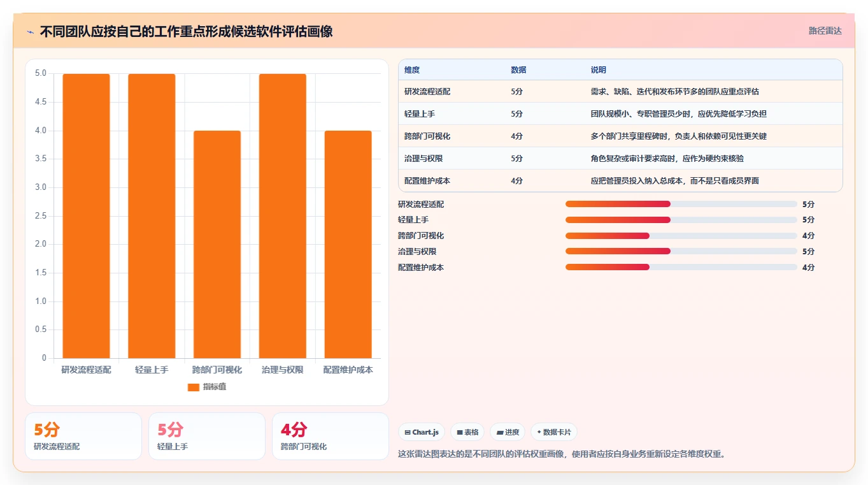Click the icon inside the Chart.js tag
Image resolution: width=868 pixels, height=485 pixels.
408,432
